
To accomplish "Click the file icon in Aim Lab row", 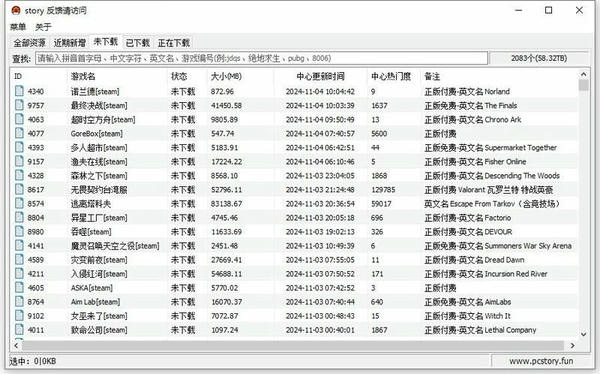I will [x=19, y=302].
